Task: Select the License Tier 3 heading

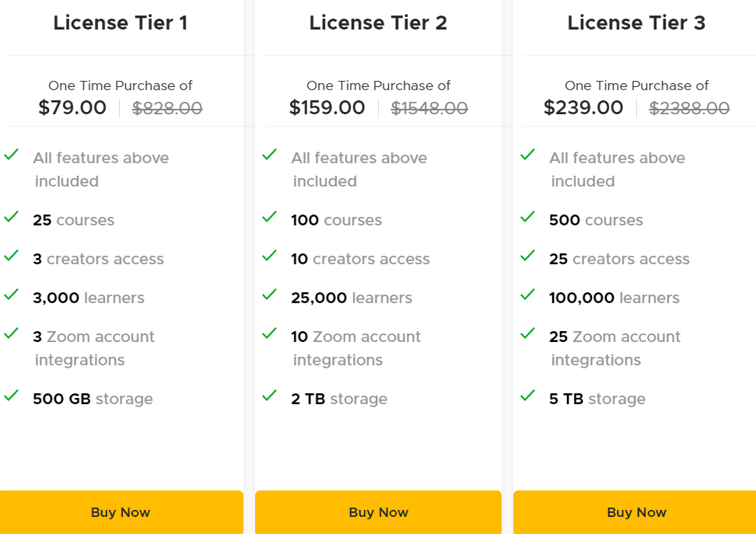Action: click(x=636, y=23)
